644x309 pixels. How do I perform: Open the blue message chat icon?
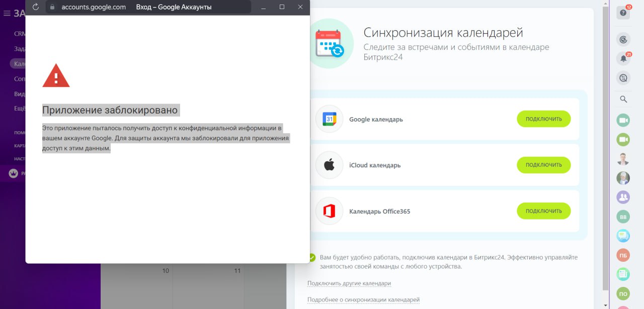[x=623, y=236]
